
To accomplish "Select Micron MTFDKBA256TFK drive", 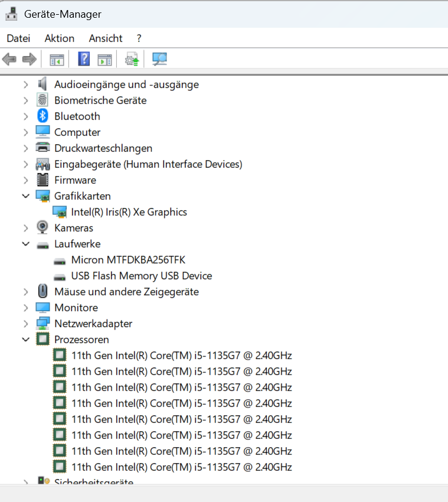I will point(128,260).
